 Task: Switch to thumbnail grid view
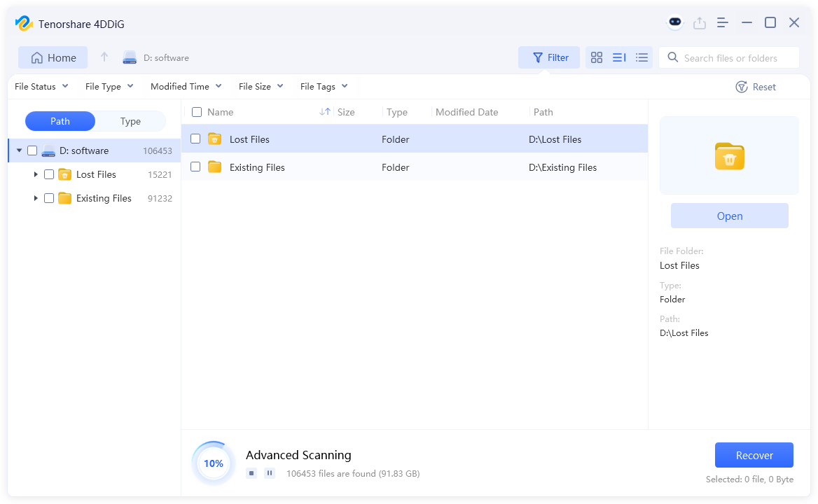click(597, 58)
